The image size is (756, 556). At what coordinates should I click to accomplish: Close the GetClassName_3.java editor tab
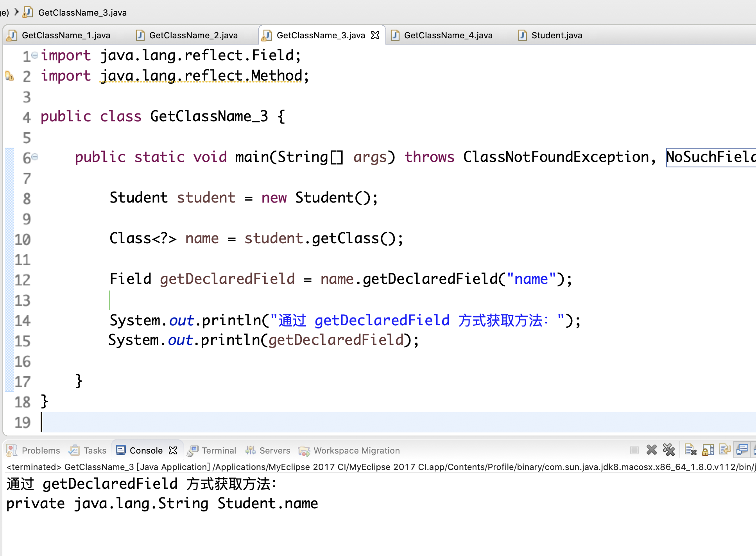click(x=375, y=35)
